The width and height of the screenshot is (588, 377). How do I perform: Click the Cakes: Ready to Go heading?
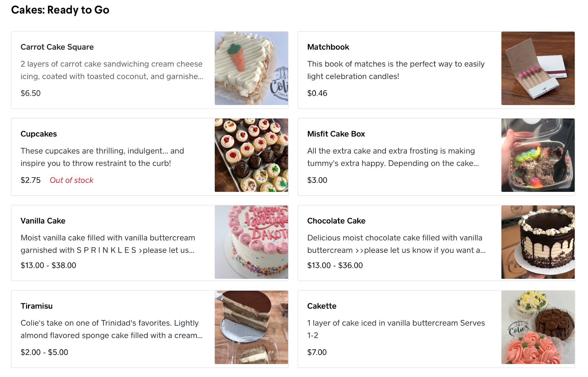(60, 10)
